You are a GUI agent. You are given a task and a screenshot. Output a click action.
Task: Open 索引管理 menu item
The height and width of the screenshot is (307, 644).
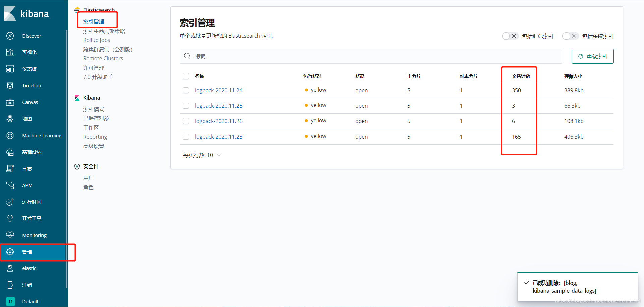coord(94,21)
